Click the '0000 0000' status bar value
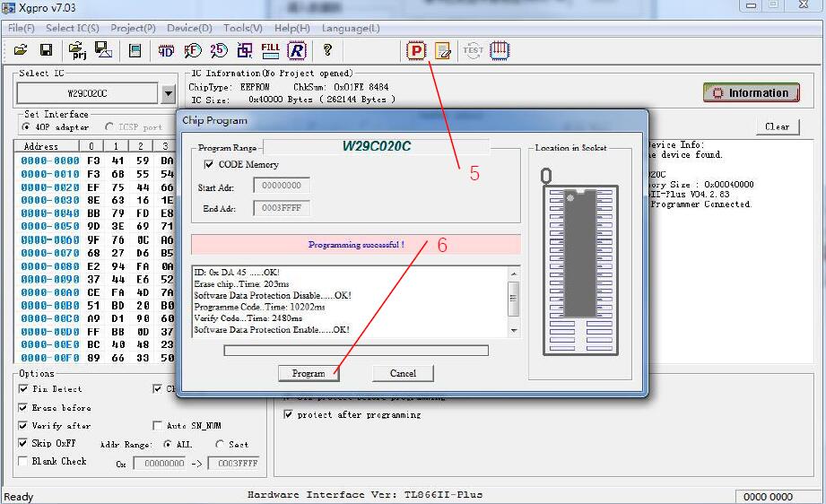 tap(768, 497)
